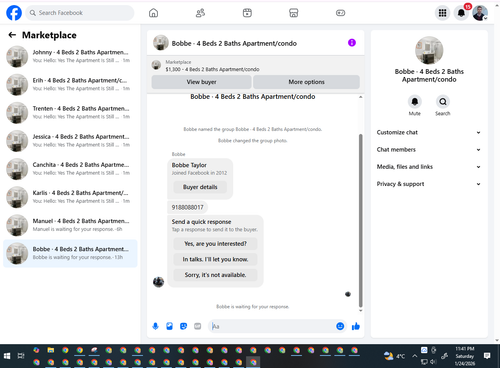The image size is (500, 368).
Task: Open the Home feed icon
Action: pos(153,13)
